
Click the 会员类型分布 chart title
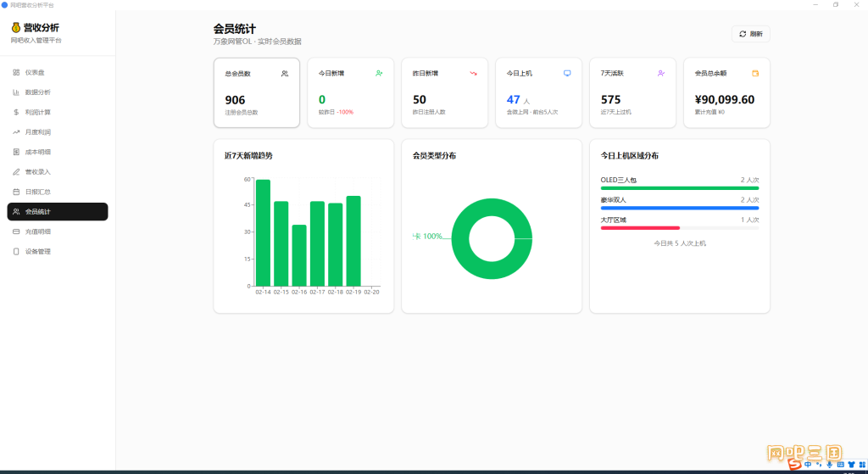coord(434,156)
